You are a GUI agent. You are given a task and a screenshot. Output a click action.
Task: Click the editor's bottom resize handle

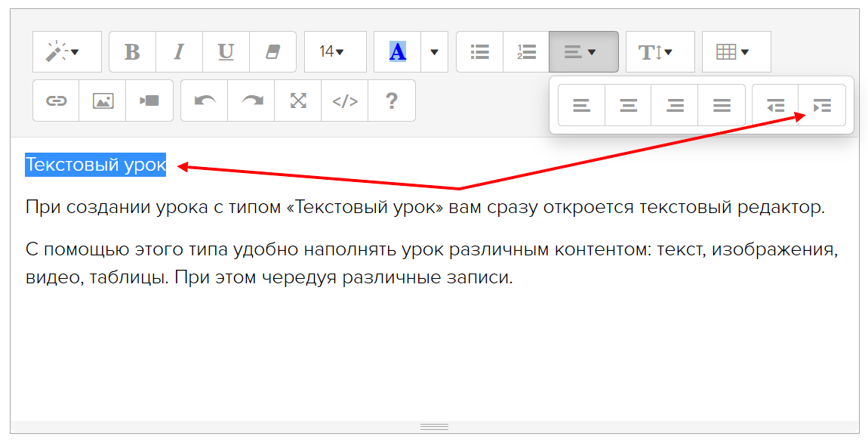point(434,427)
